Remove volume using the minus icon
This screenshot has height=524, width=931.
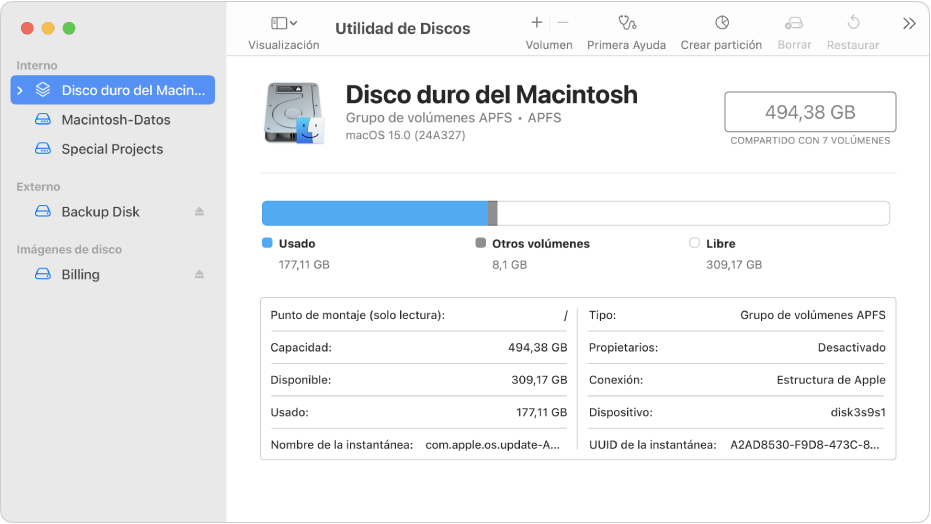tap(563, 23)
